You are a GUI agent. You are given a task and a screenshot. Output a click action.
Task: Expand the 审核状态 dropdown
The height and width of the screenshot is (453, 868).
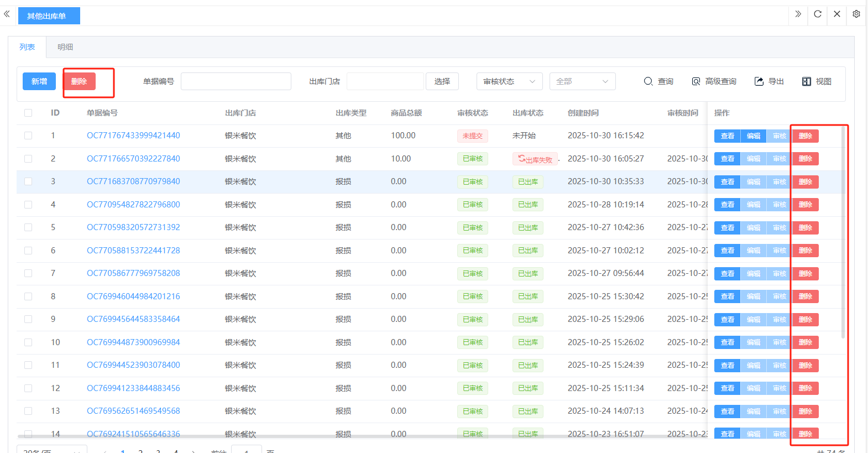pyautogui.click(x=509, y=81)
